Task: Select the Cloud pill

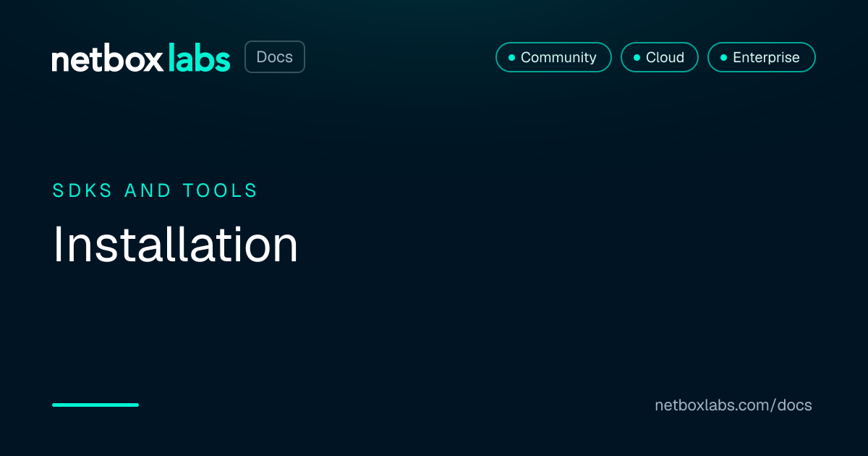Action: 660,57
